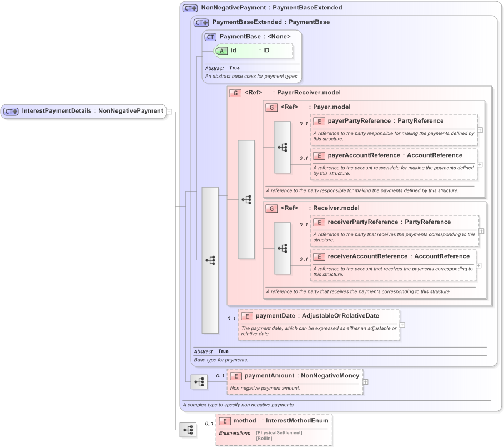Expand the payerPartyReference element
504x448 pixels.
(480, 130)
